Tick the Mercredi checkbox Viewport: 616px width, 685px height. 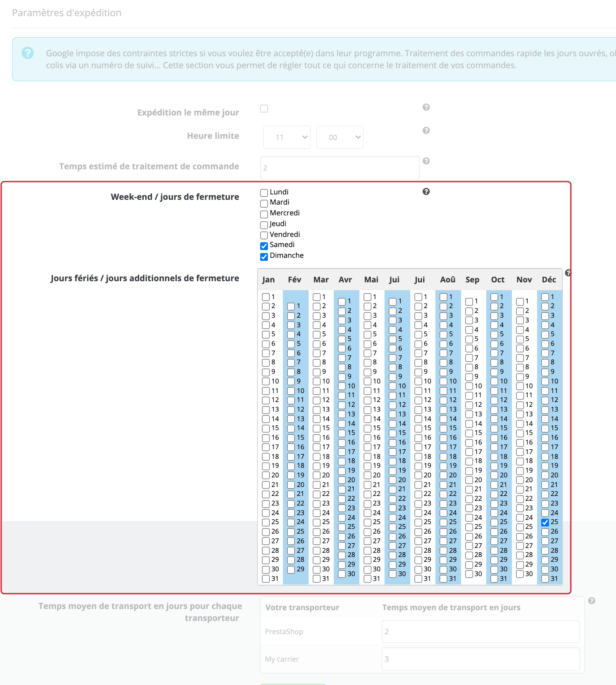[x=264, y=214]
